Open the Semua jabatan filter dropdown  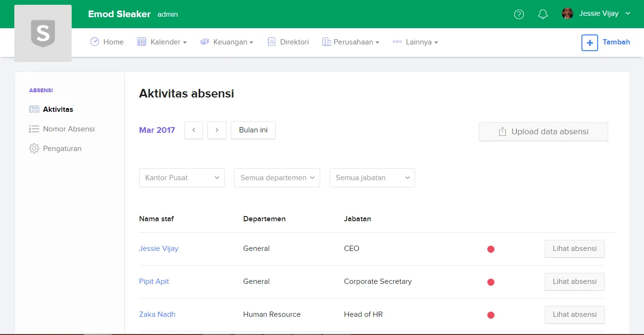[x=372, y=177]
